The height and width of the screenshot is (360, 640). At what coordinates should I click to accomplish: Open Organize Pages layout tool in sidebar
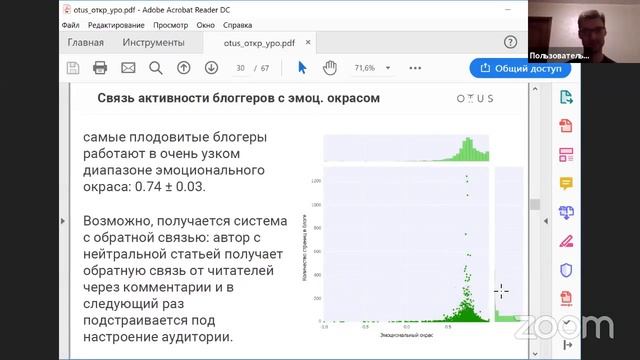566,155
